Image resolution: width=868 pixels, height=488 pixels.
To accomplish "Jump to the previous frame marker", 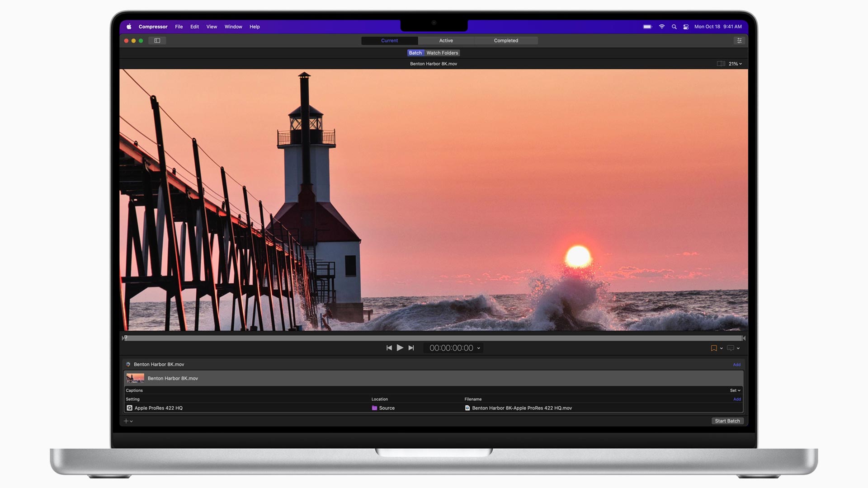I will click(389, 348).
